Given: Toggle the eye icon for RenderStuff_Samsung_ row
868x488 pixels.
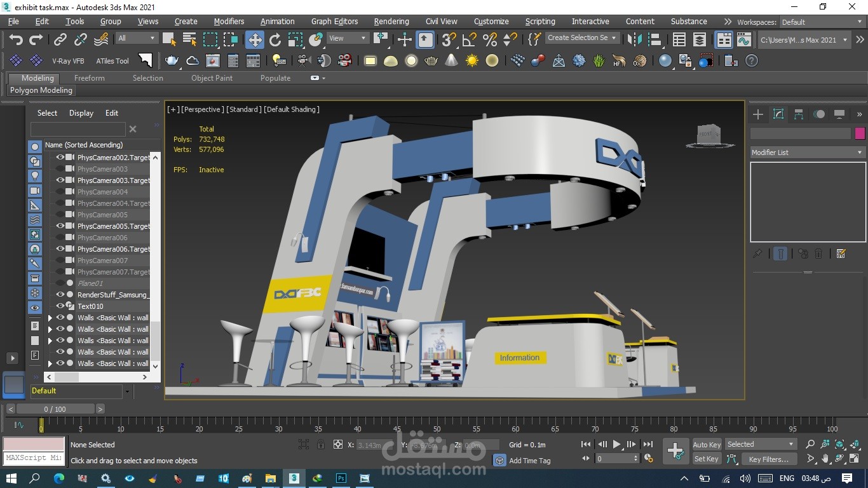Looking at the screenshot, I should 60,294.
